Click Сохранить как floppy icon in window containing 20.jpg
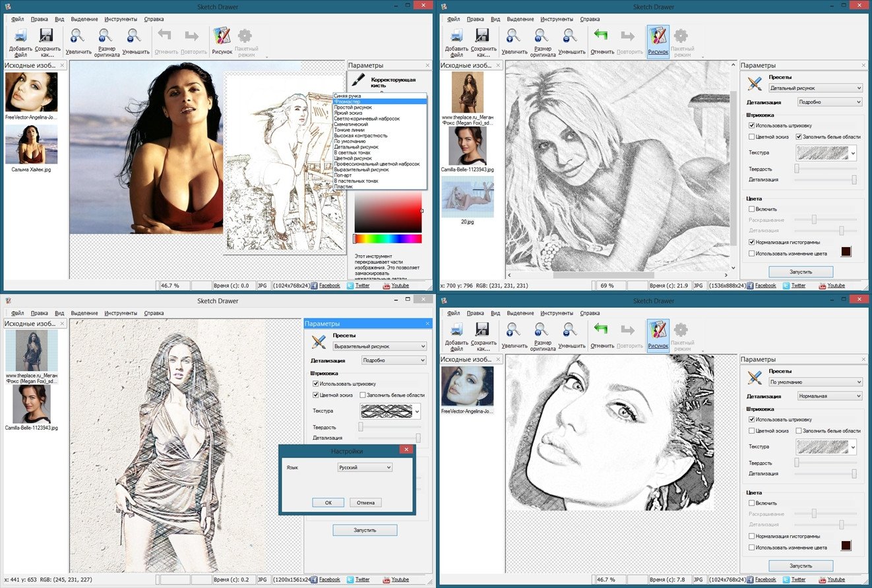872x588 pixels. tap(483, 36)
